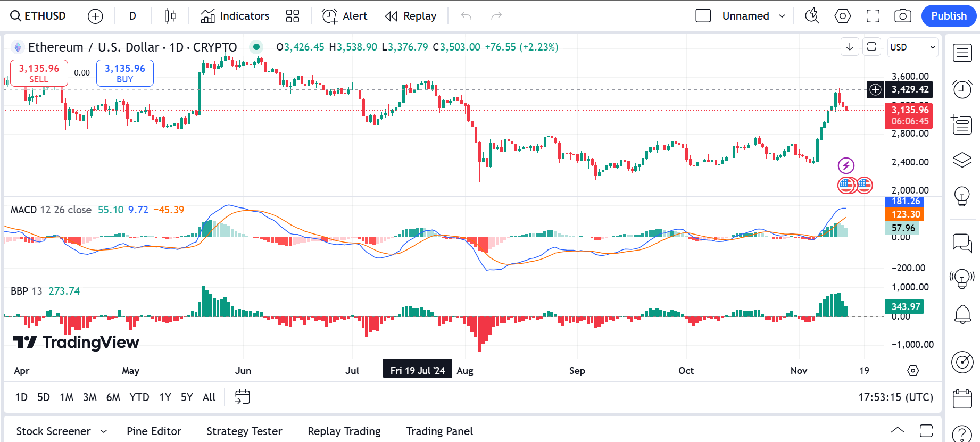Screen dimensions: 980x442
Task: Open the Chats speech bubble panel
Action: pyautogui.click(x=962, y=243)
